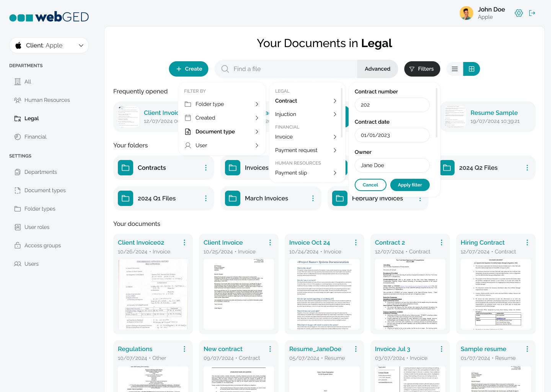Open Sample resume options menu

(527, 349)
